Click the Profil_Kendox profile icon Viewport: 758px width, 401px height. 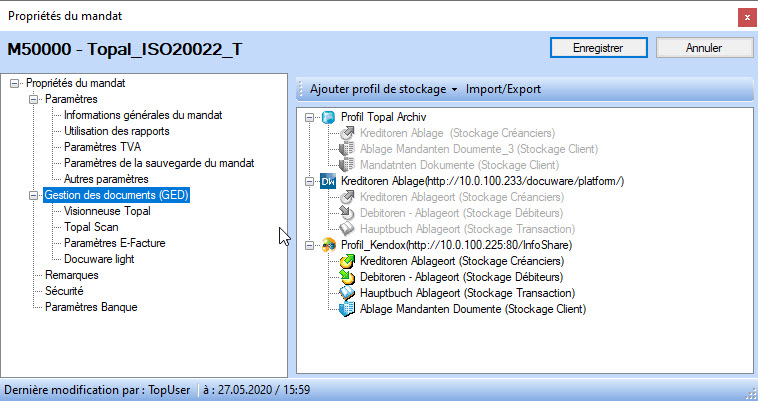coord(328,245)
